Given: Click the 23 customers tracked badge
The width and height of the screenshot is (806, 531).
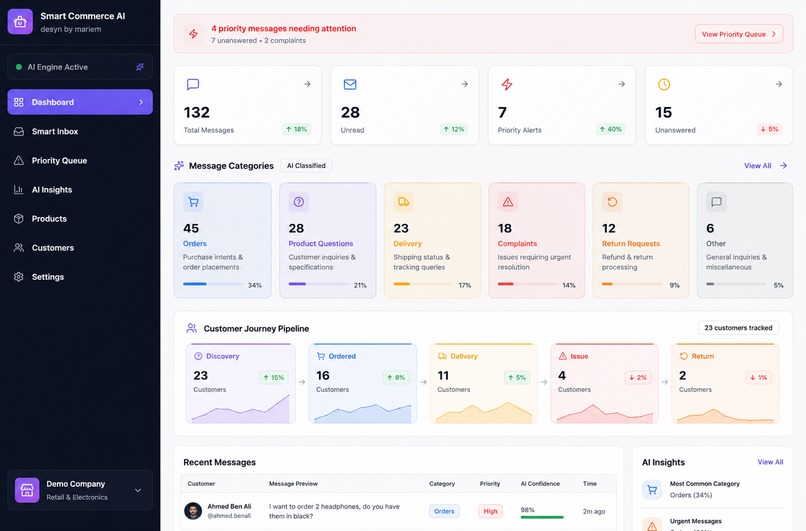Looking at the screenshot, I should [738, 328].
